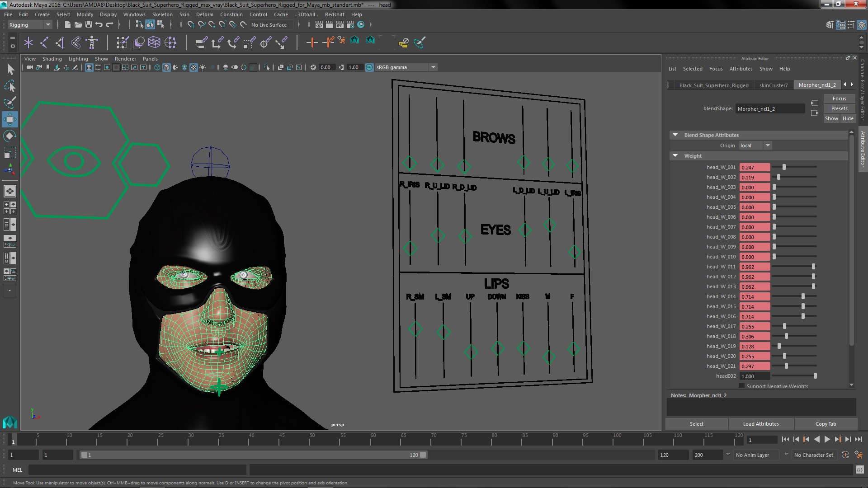The width and height of the screenshot is (868, 488).
Task: Click the Focus button in Attribute Editor
Action: coord(839,99)
